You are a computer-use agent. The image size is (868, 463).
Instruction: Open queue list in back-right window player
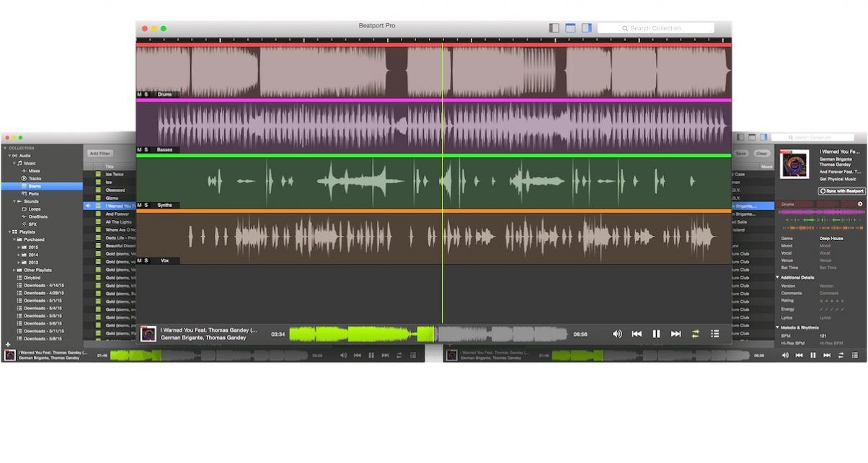855,356
